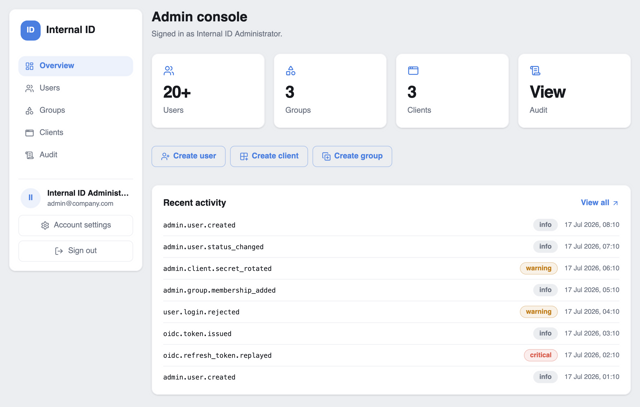The image size is (640, 407).
Task: Click the Groups shapes icon in sidebar
Action: point(29,110)
